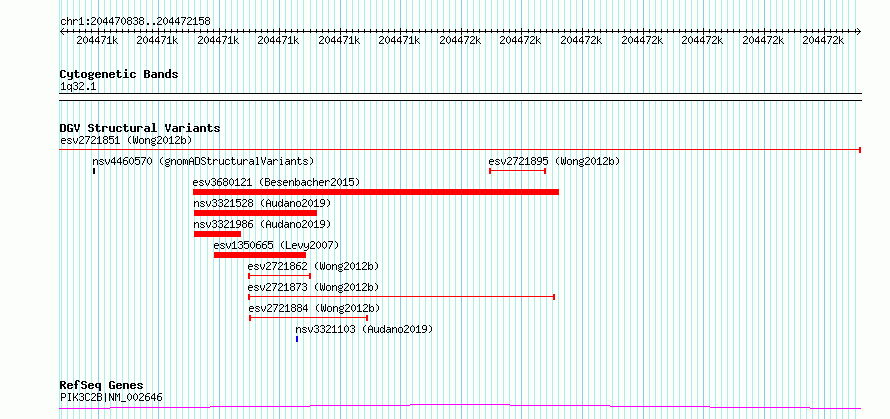
Task: Click the esv2721895 (Wong2012b) label
Action: click(554, 161)
